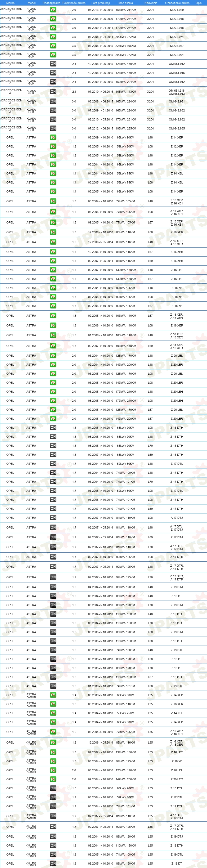The height and width of the screenshot is (868, 207).
Task: Click the 105kW / 143KM power cell
Action: [x=126, y=92]
